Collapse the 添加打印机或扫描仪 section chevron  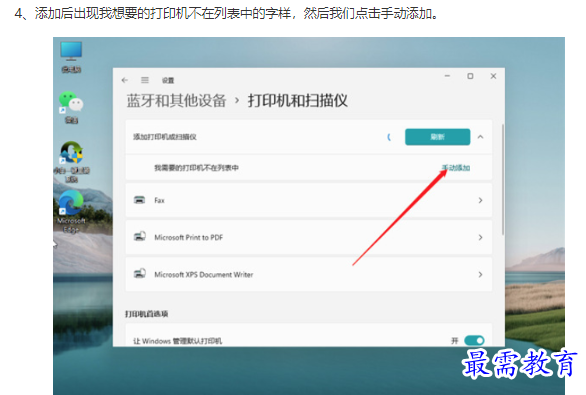481,137
